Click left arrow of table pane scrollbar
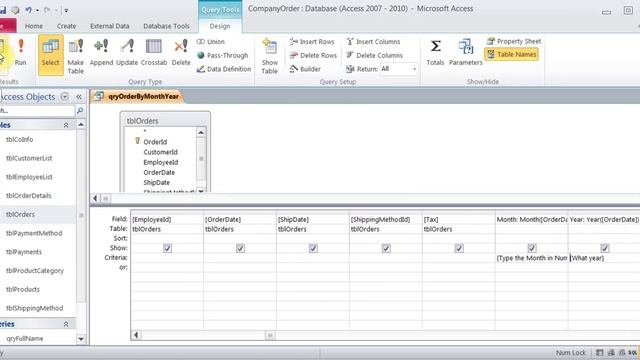640x360 pixels. 95,198
